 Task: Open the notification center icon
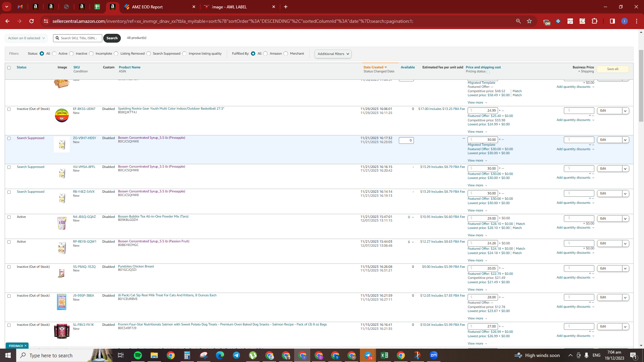tap(633, 355)
